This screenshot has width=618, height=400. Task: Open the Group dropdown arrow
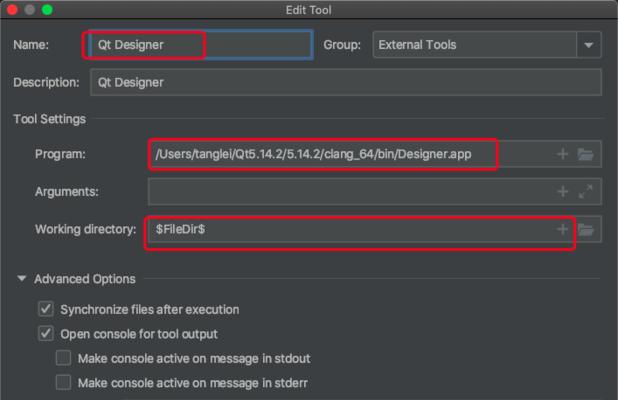[588, 45]
